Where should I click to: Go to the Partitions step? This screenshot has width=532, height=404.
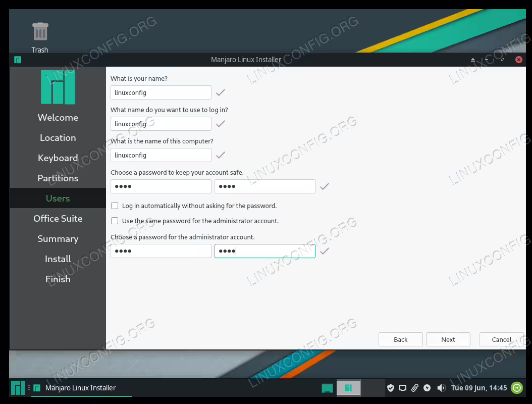[58, 178]
